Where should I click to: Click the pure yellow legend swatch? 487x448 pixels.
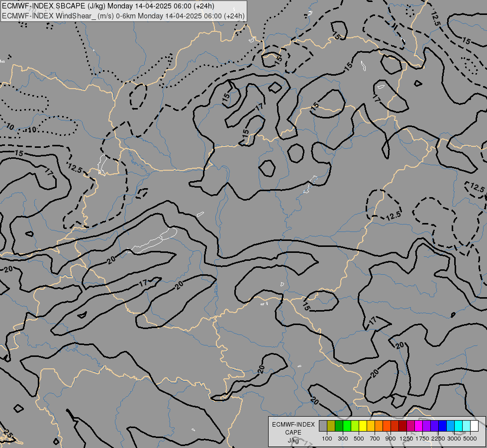(363, 426)
